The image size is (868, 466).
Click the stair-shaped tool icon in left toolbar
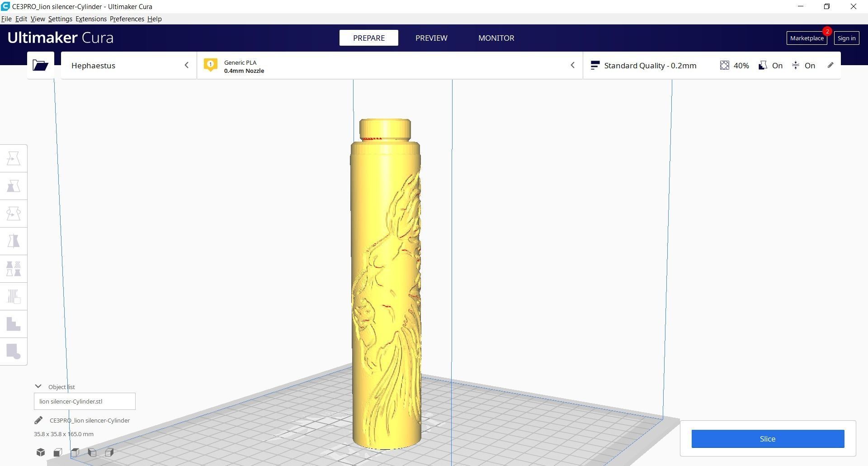tap(14, 324)
